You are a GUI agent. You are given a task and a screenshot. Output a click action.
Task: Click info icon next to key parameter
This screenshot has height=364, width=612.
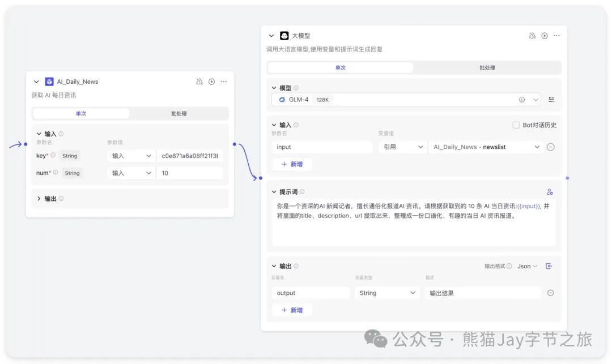click(53, 155)
